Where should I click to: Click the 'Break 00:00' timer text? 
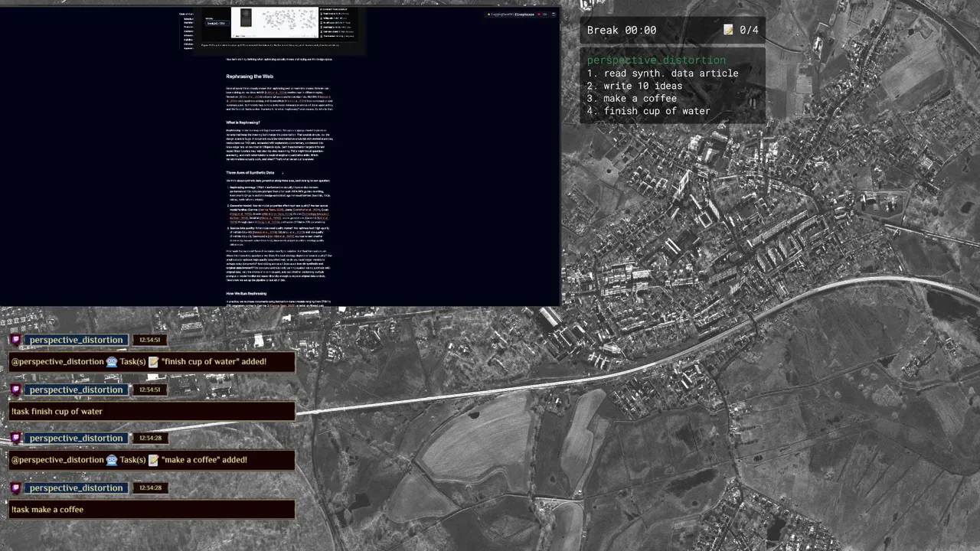coord(622,30)
